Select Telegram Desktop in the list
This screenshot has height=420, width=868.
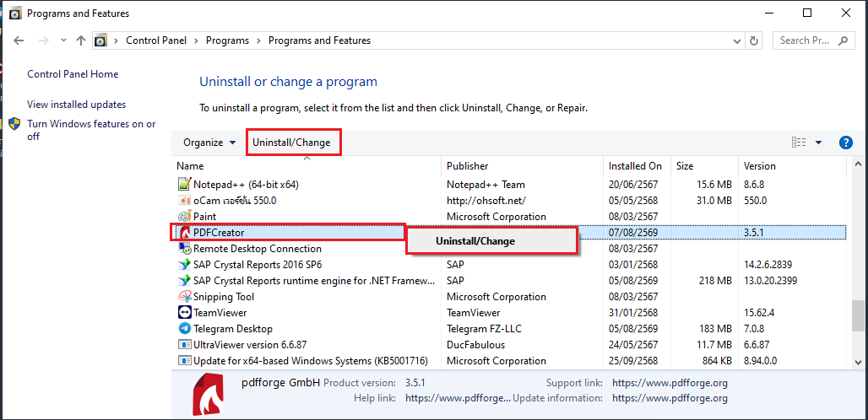tap(232, 329)
